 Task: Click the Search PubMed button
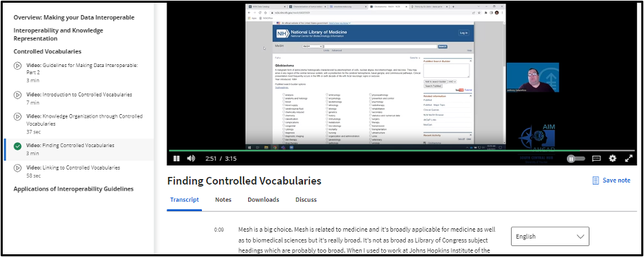tap(433, 86)
